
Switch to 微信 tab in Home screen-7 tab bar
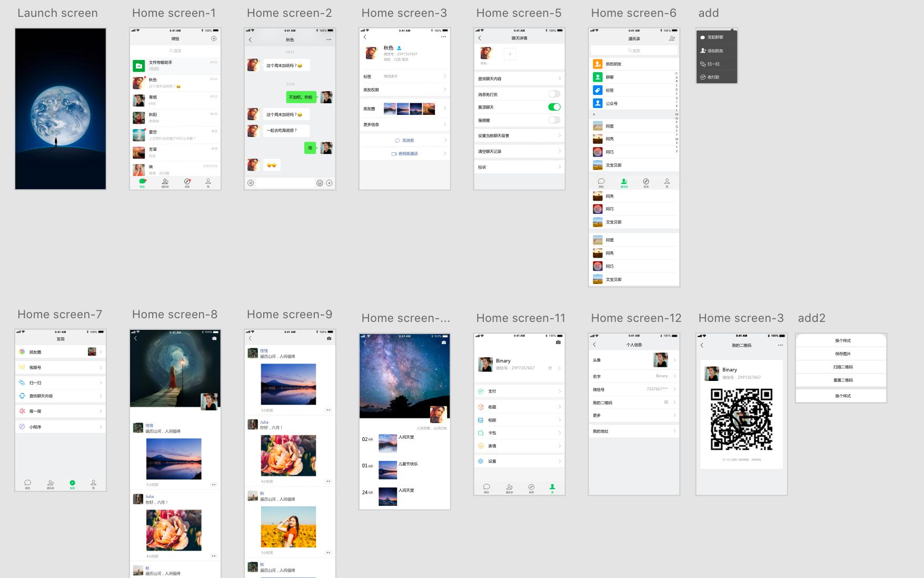[28, 484]
